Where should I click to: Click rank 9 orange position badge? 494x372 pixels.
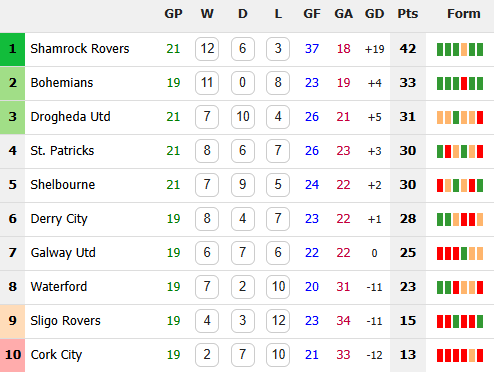[12, 321]
